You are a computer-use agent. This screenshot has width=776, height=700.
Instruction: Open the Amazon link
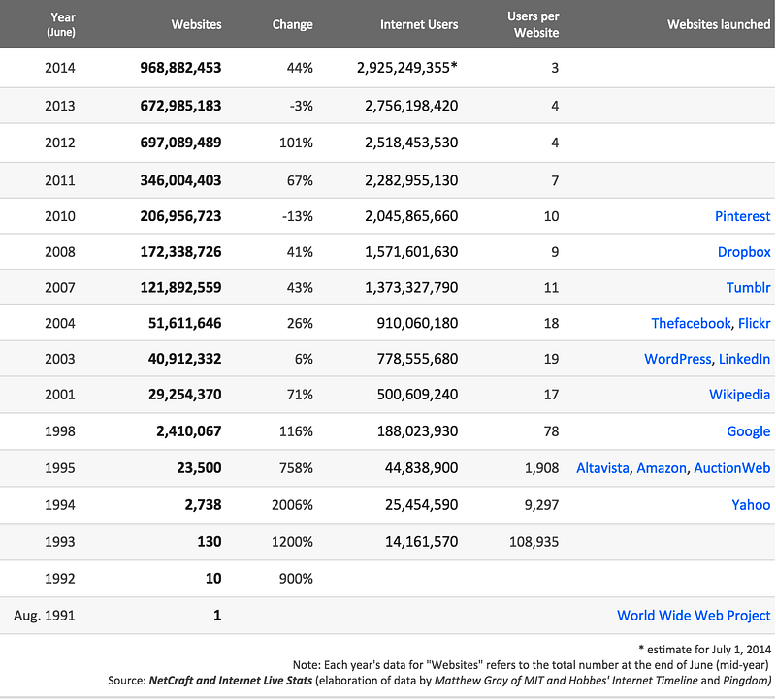pos(662,468)
